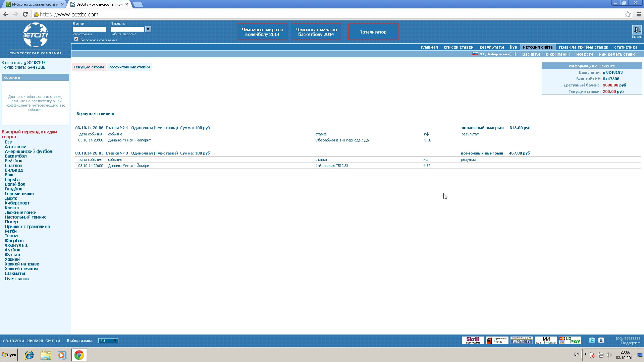Open the live menu item

[513, 47]
